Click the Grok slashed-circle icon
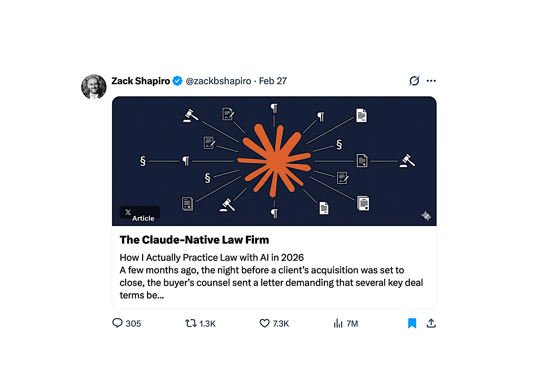542x392 pixels. point(414,81)
